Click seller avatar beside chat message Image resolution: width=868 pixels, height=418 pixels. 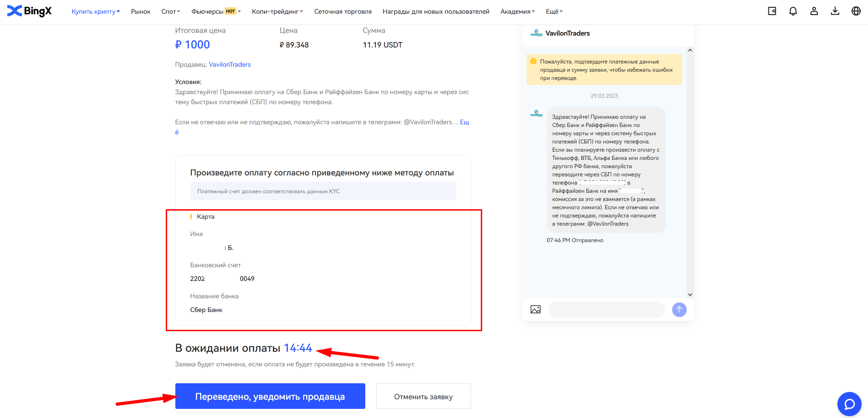[537, 113]
